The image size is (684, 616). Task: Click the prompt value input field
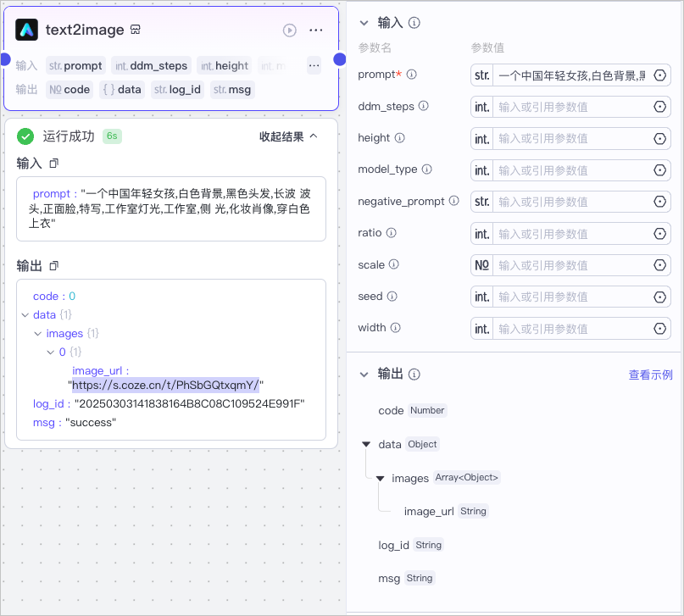(572, 75)
